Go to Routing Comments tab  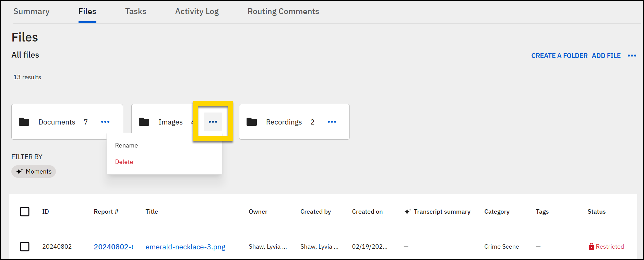coord(283,11)
